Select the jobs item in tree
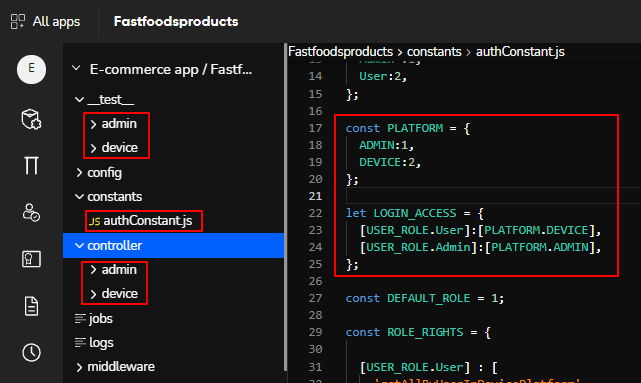Viewport: 641px width, 383px height. tap(101, 318)
